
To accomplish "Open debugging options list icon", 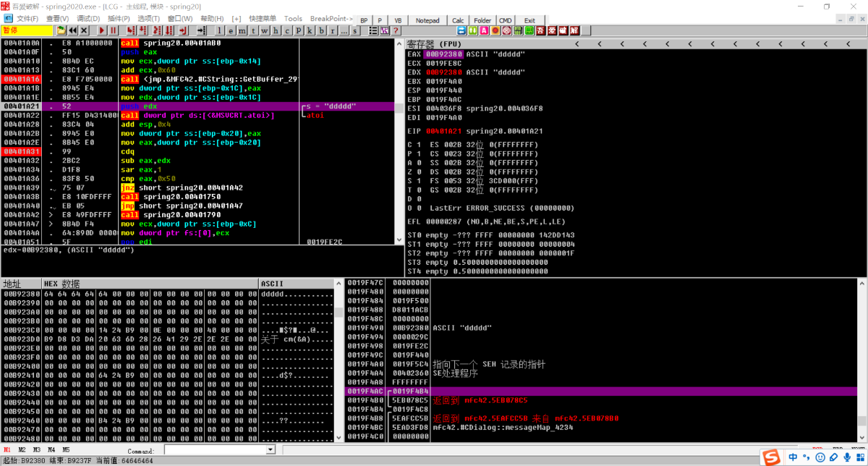I will 374,30.
